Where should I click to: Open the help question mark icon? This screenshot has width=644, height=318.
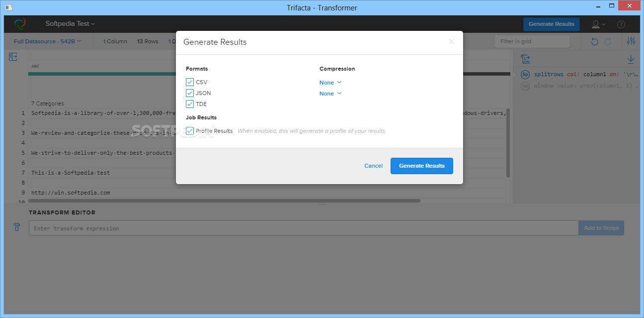point(621,24)
